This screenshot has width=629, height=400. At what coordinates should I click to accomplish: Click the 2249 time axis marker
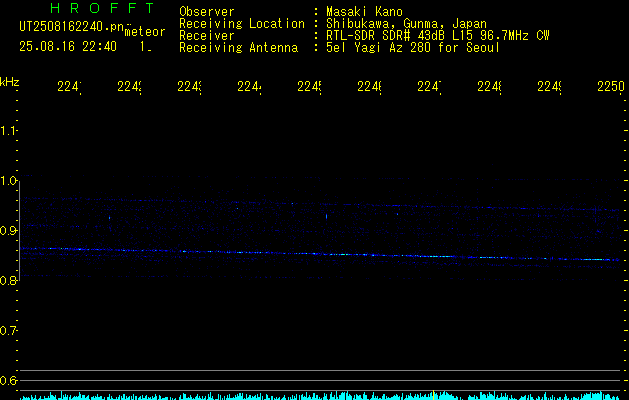tap(549, 87)
